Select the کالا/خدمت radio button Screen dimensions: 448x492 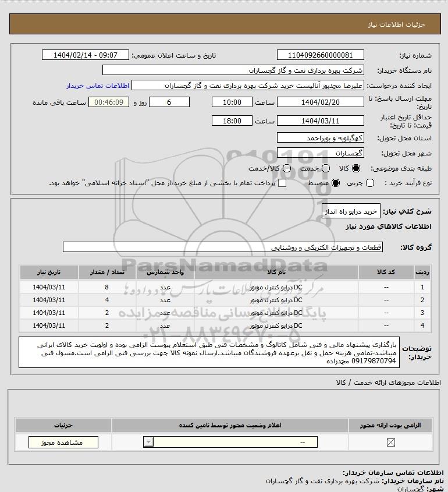286,168
